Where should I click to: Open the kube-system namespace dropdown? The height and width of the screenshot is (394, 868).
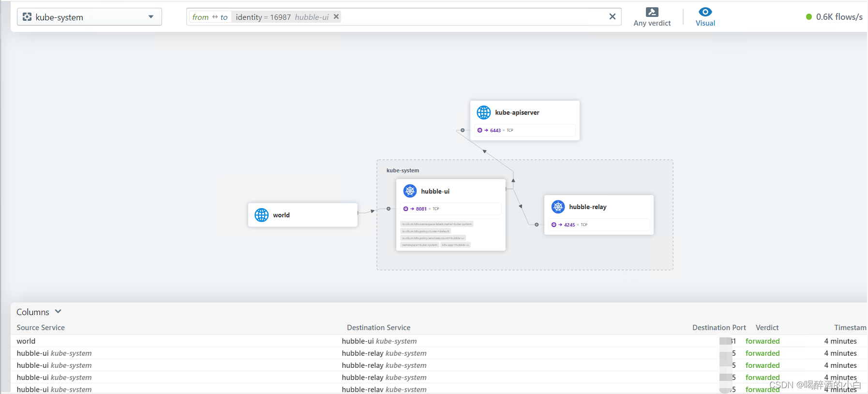(90, 17)
